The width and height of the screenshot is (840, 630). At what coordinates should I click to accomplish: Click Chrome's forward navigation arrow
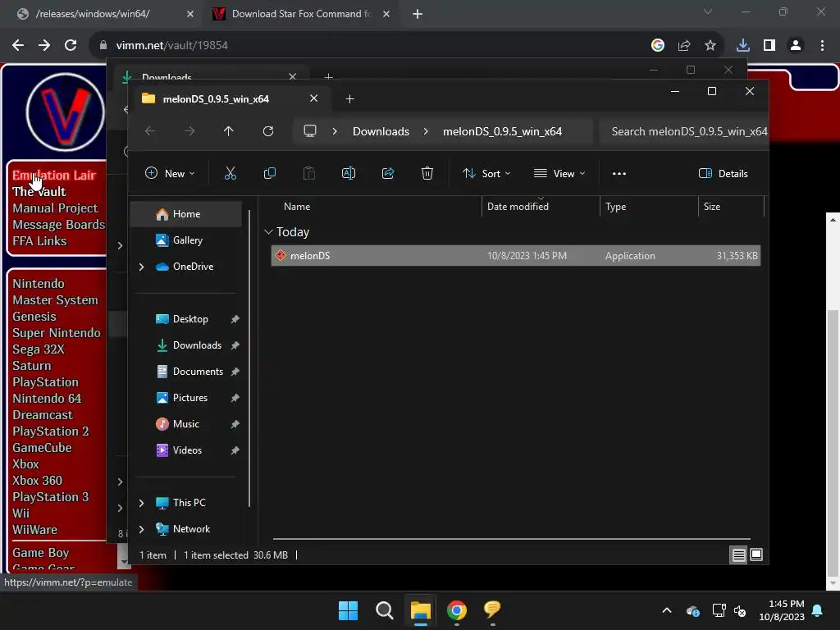(44, 46)
